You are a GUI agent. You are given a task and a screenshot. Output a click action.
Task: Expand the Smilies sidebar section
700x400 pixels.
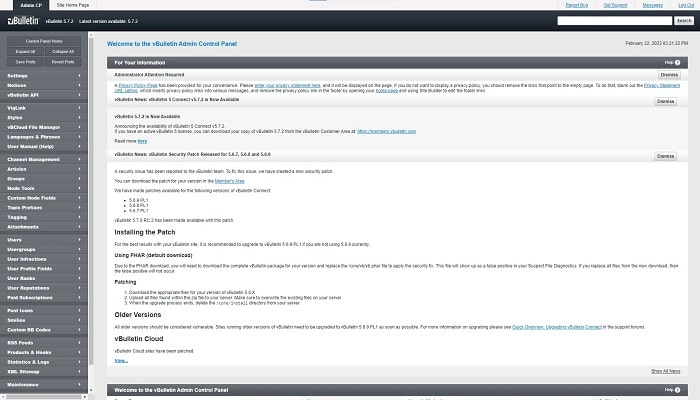pyautogui.click(x=44, y=320)
